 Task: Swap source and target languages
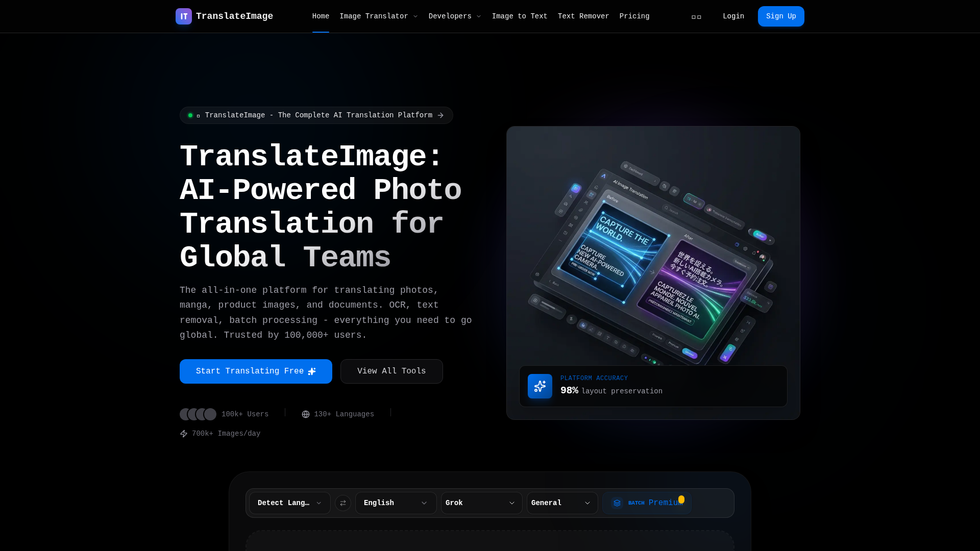343,503
